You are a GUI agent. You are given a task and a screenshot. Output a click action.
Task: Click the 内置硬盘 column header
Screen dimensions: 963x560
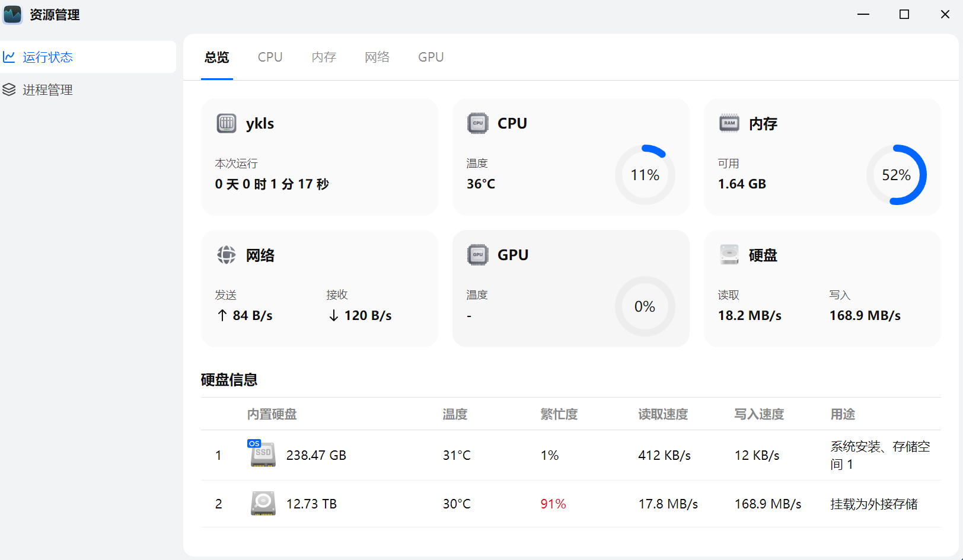coord(272,414)
